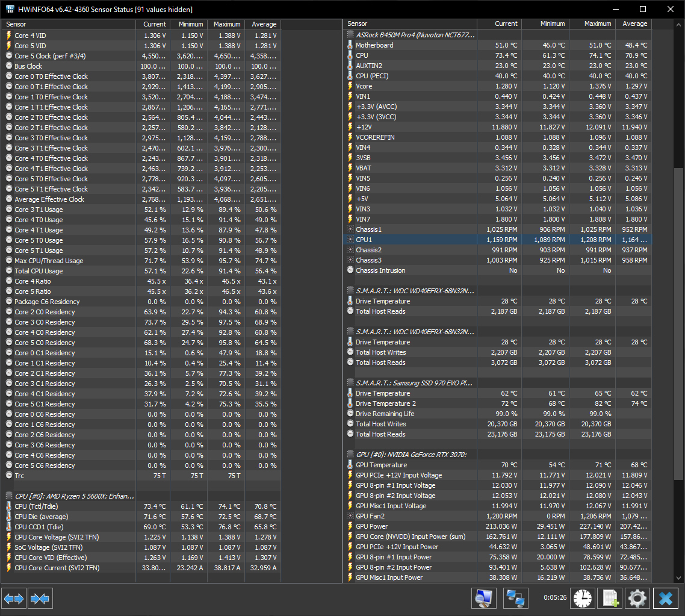Viewport: 685px width, 616px height.
Task: Select the Trc row
Action: [141, 476]
